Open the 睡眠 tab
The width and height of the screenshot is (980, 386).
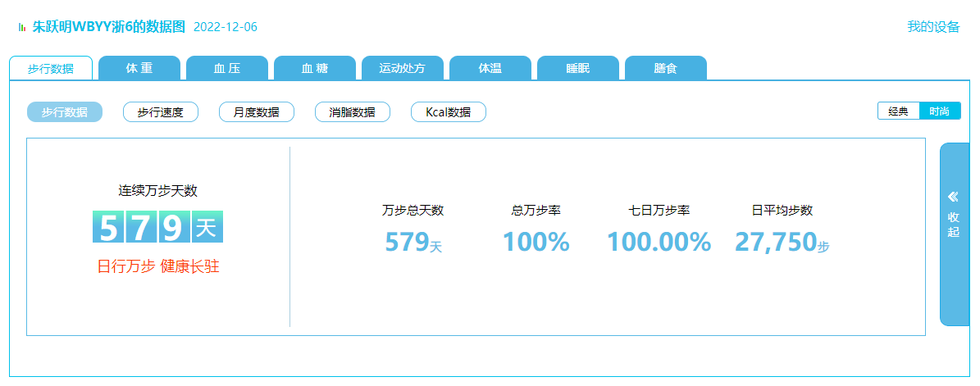(578, 68)
